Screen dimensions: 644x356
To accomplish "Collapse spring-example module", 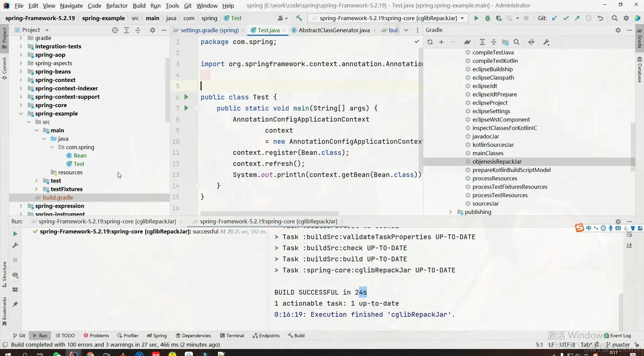I will click(x=21, y=114).
